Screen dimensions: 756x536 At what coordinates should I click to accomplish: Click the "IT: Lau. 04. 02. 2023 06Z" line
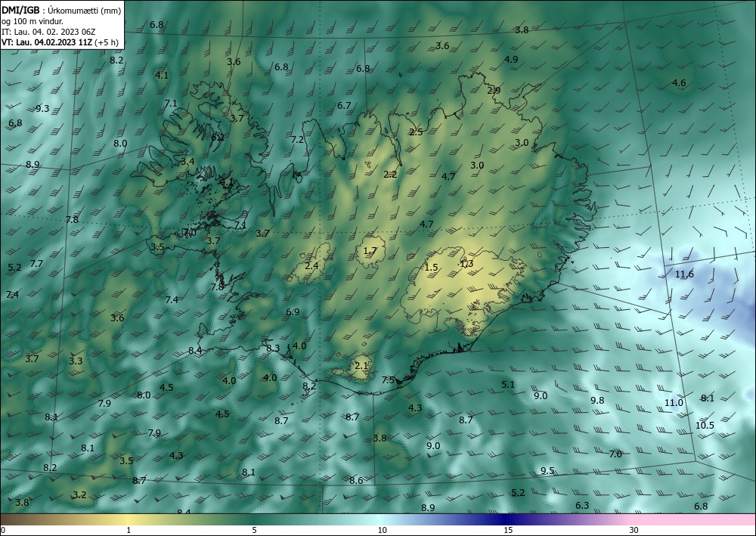pyautogui.click(x=48, y=32)
